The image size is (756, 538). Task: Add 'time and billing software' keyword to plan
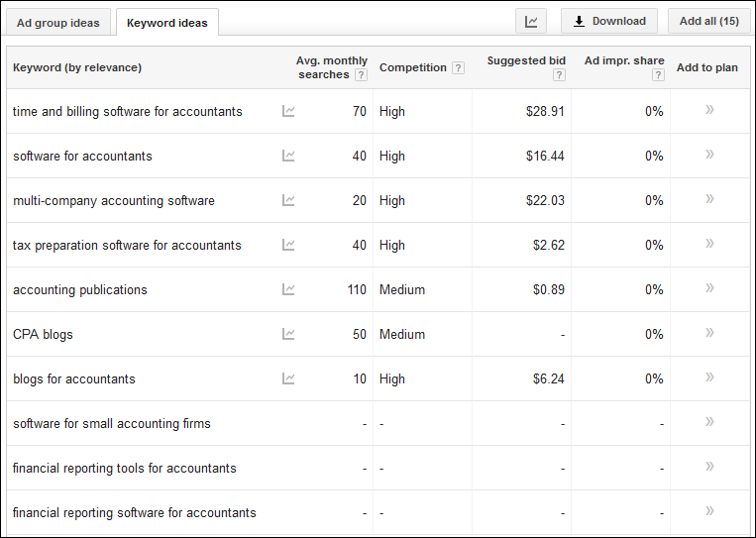tap(709, 110)
